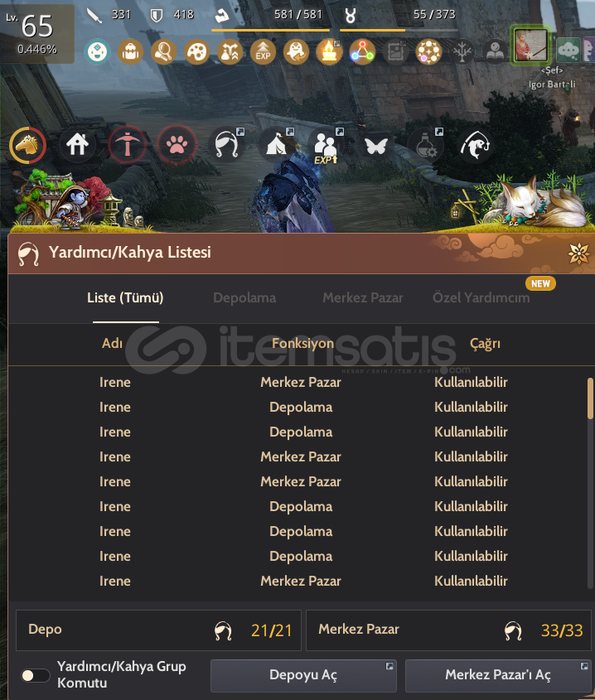Open the Özel Yardımcım tab
Screen dimensions: 595x700
click(481, 297)
